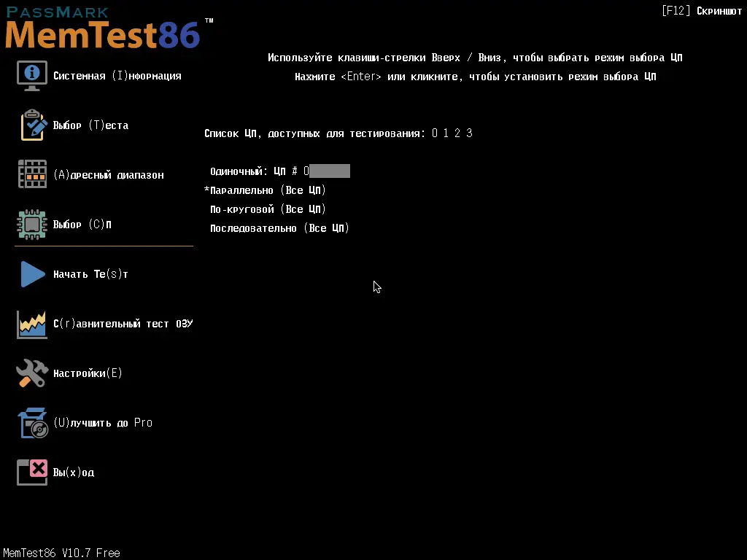747x560 pixels.
Task: Click the red X exit icon
Action: pyautogui.click(x=32, y=472)
